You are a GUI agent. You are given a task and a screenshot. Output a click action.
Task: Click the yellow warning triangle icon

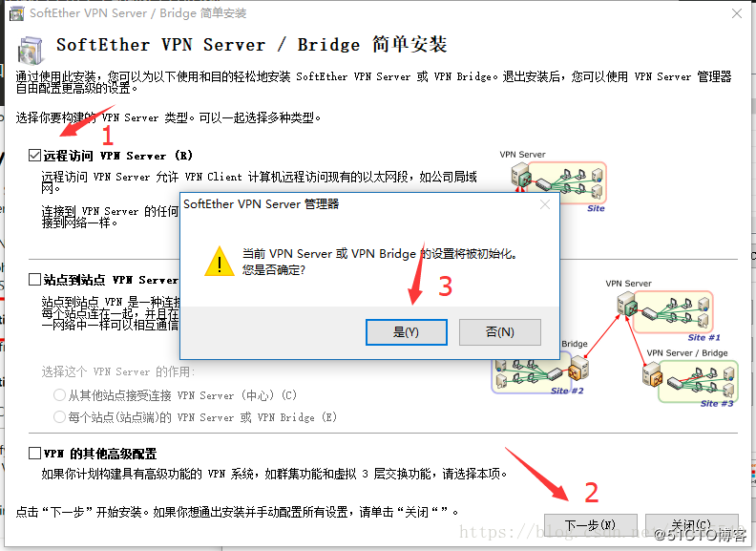tap(220, 262)
